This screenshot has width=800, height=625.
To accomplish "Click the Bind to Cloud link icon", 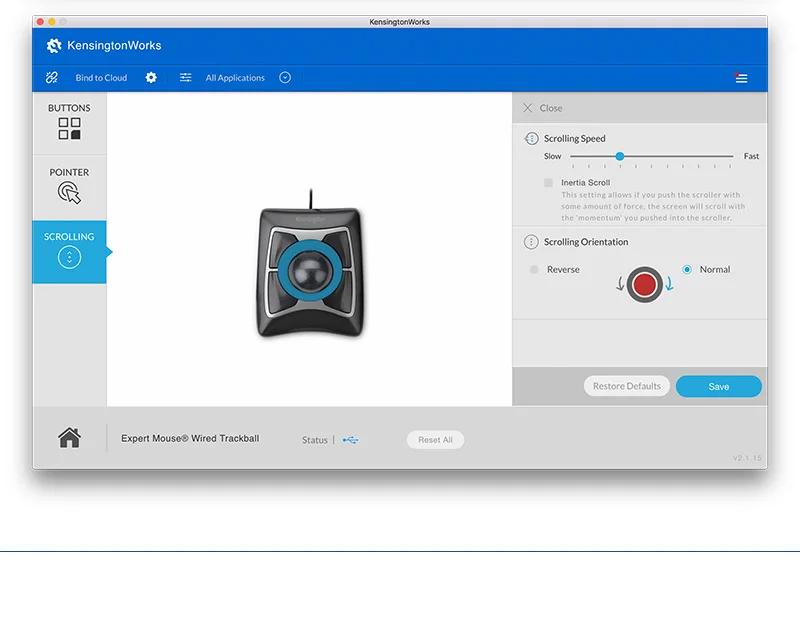I will [52, 78].
